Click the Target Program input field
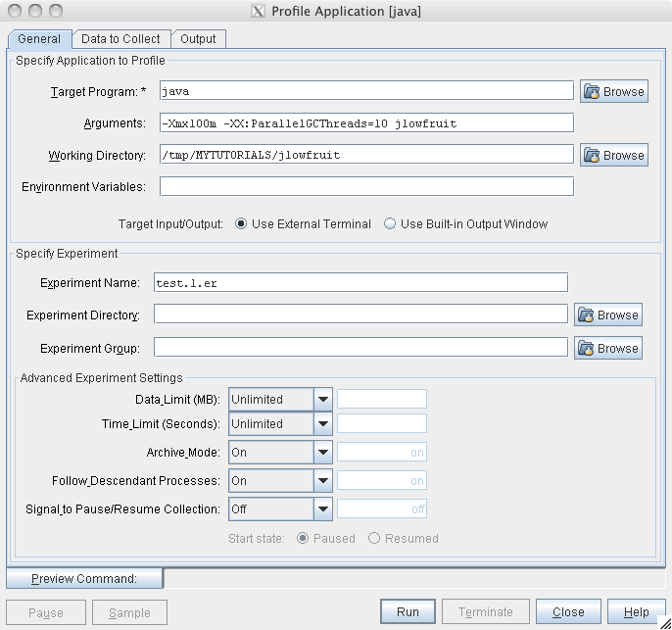Screen dimensions: 672x630 (366, 91)
